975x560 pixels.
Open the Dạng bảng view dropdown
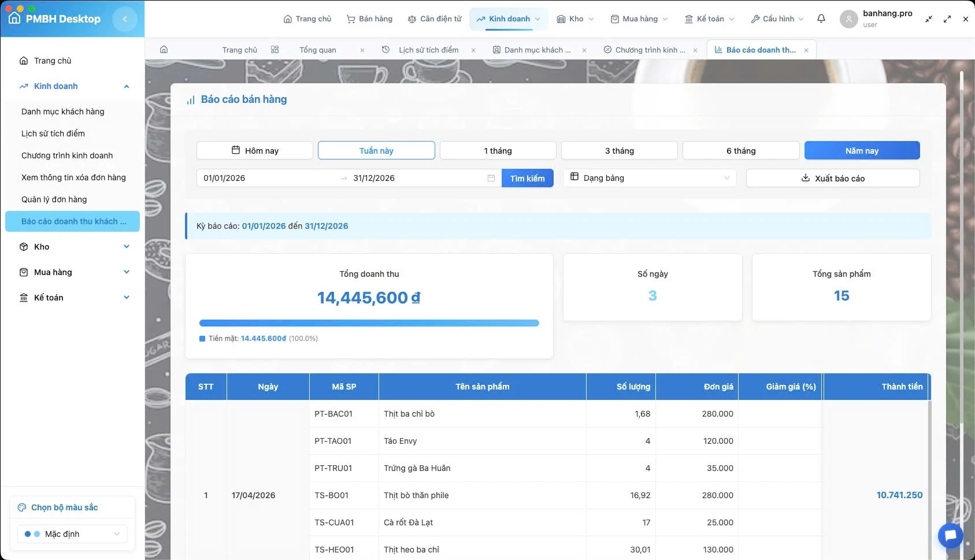pyautogui.click(x=650, y=178)
